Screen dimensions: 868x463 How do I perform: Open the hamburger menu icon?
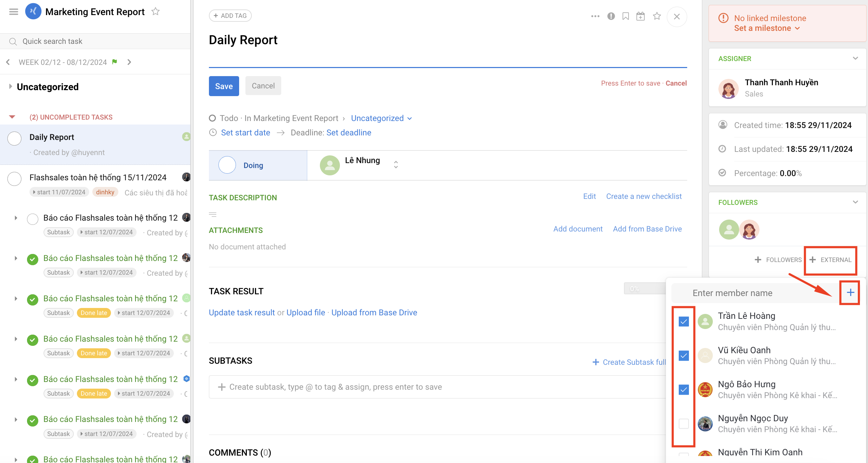coord(14,12)
